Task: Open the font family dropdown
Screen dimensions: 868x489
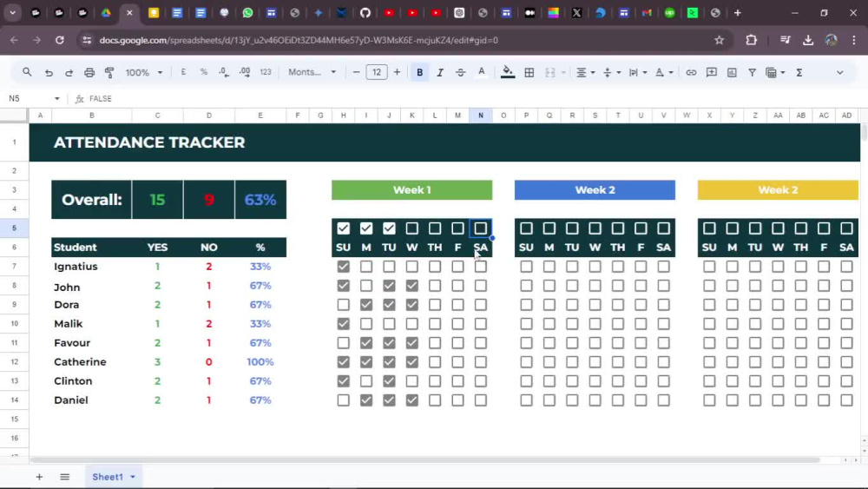Action: click(x=312, y=72)
